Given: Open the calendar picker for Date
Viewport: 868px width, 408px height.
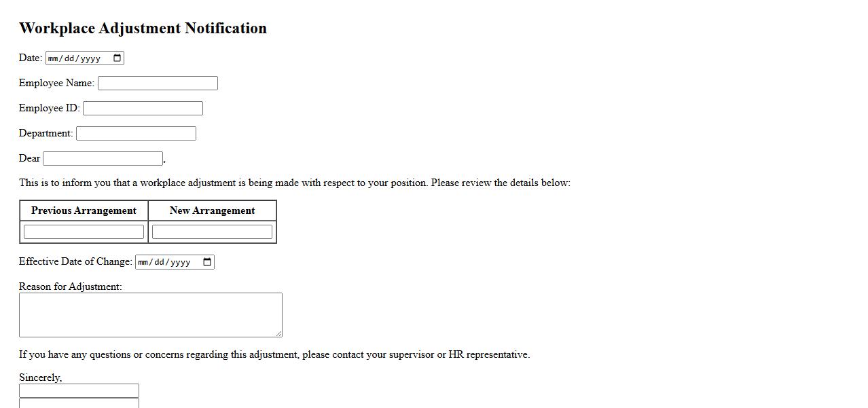Looking at the screenshot, I should (x=117, y=58).
